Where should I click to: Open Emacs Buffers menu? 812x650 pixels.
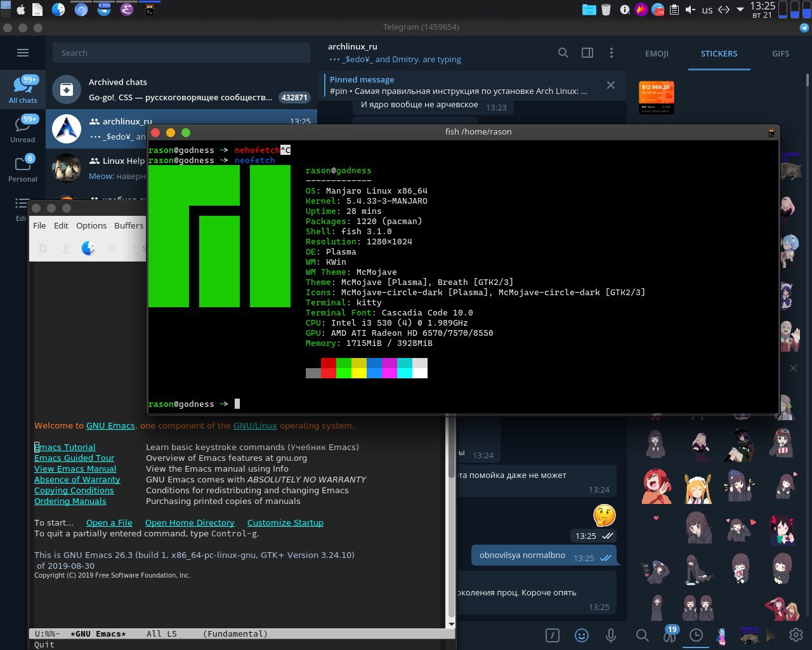point(129,225)
